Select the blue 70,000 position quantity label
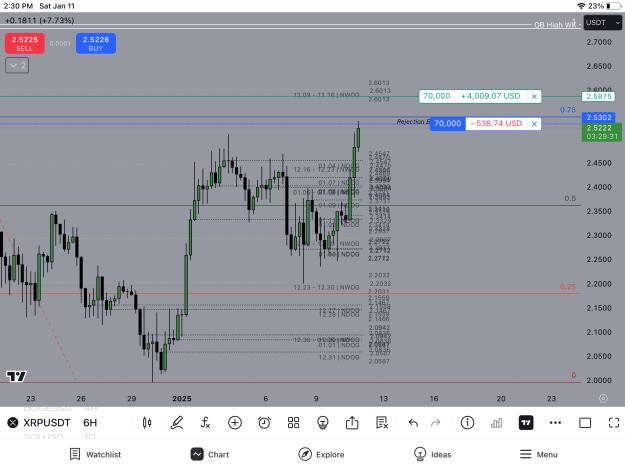The width and height of the screenshot is (625, 469). pos(448,124)
